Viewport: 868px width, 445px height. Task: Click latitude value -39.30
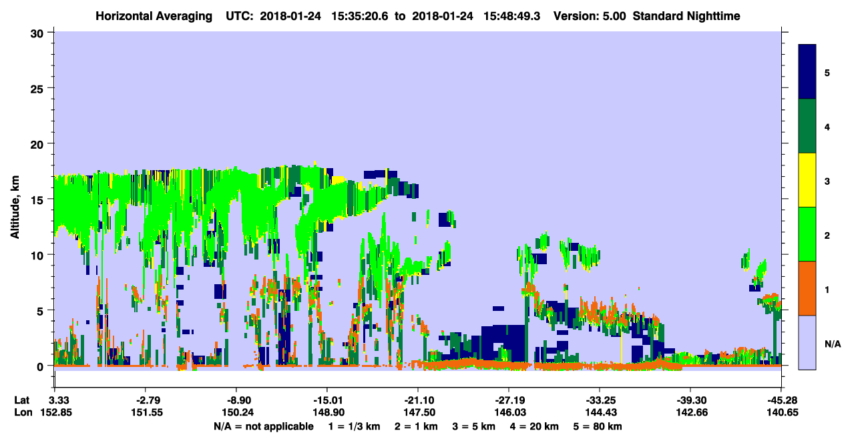coord(690,400)
